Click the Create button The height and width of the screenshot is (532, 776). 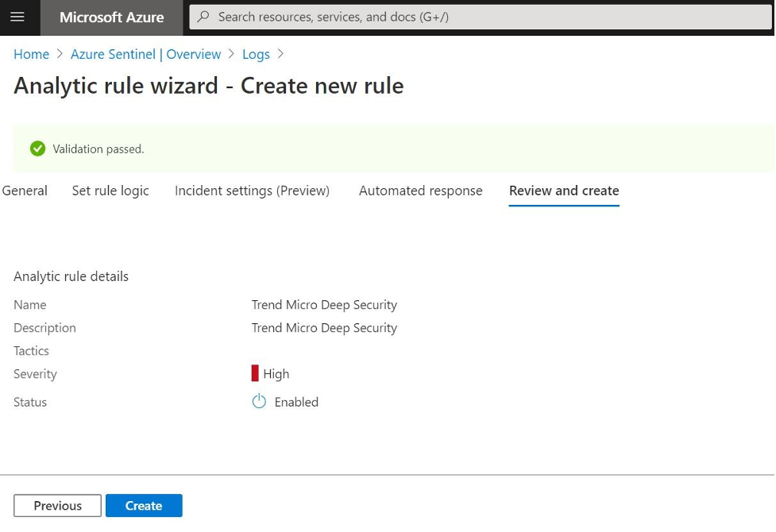[x=144, y=505]
